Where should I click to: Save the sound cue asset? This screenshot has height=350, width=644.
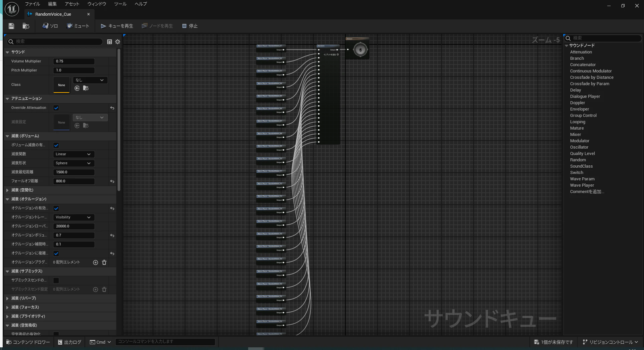(11, 26)
